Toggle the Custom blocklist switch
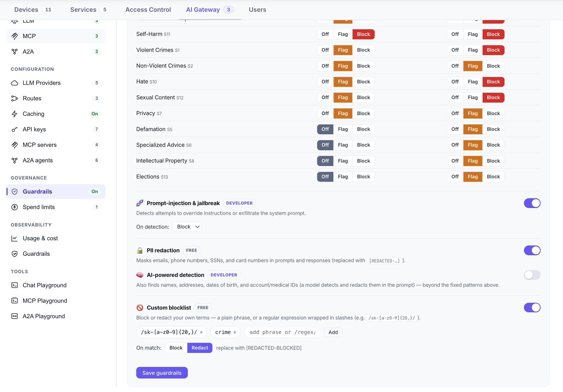The width and height of the screenshot is (563, 392). pos(532,308)
